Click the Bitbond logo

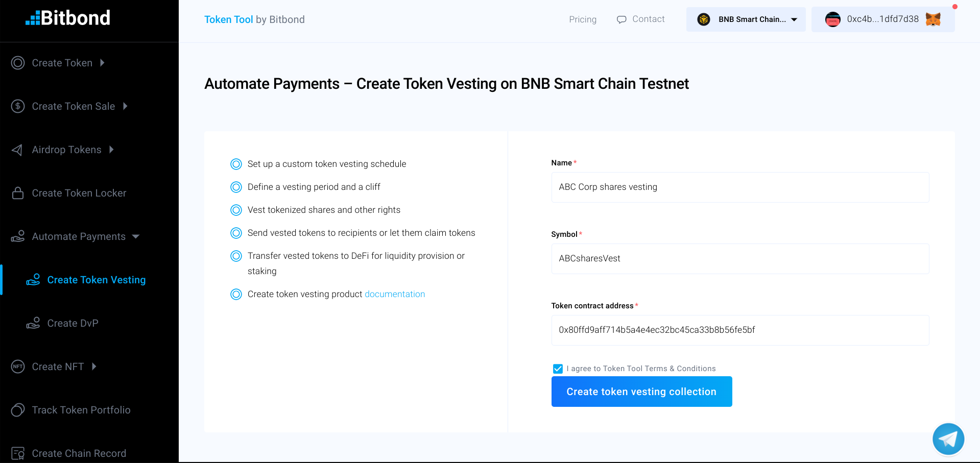[x=68, y=18]
